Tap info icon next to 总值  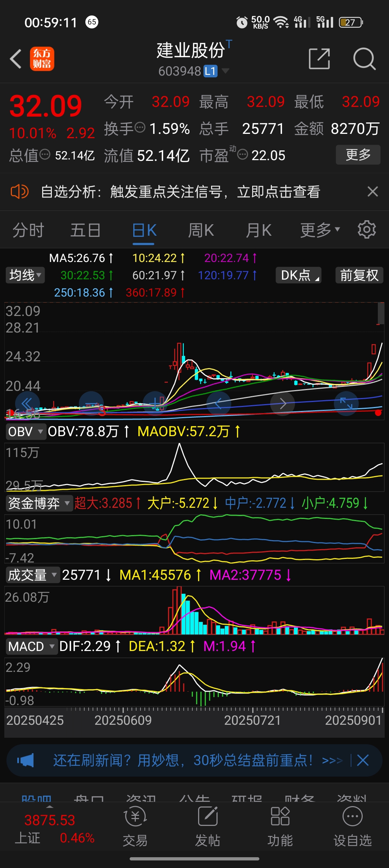point(45,154)
